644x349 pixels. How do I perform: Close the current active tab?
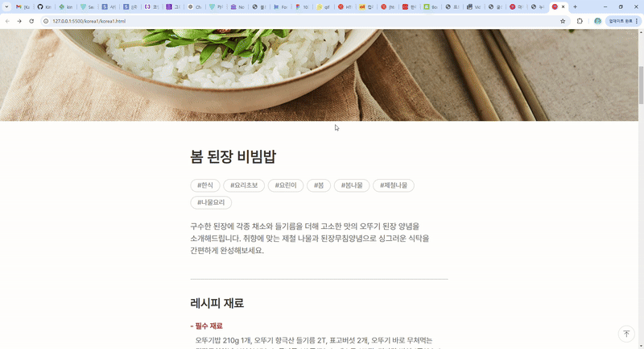pos(563,7)
